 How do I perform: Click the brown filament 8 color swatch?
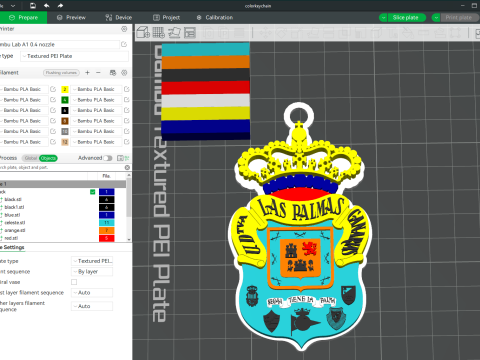[65, 121]
